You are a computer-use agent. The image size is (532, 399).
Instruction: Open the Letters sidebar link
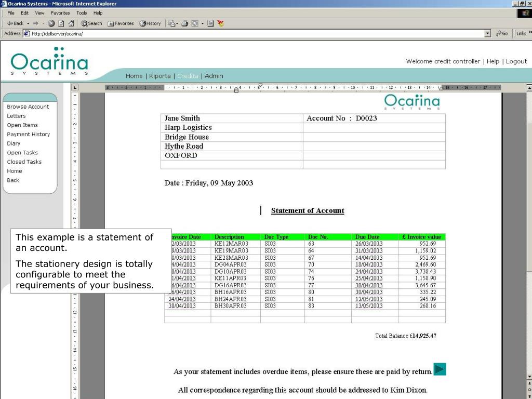click(16, 116)
